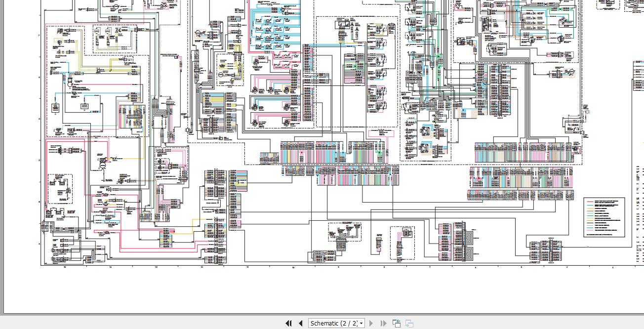Image resolution: width=644 pixels, height=329 pixels.
Task: Click row letter B on left border
Action: [x=40, y=203]
